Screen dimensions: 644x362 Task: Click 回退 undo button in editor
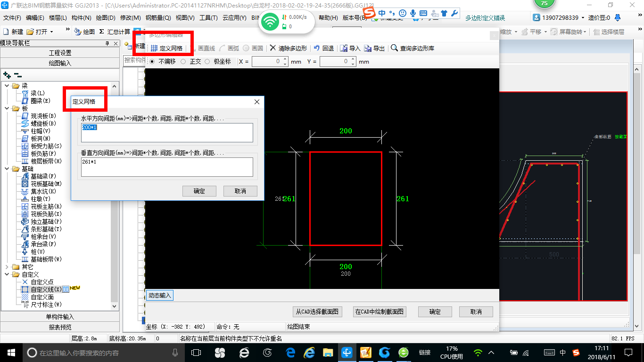[x=324, y=48]
